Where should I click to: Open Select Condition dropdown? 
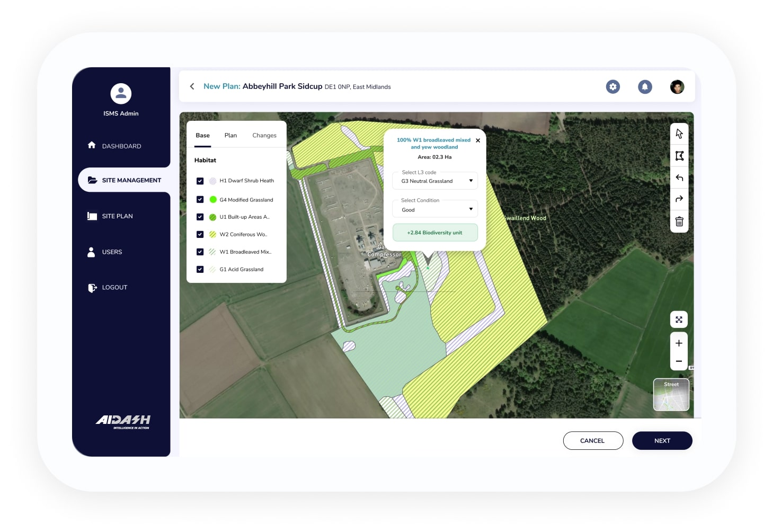click(x=435, y=209)
